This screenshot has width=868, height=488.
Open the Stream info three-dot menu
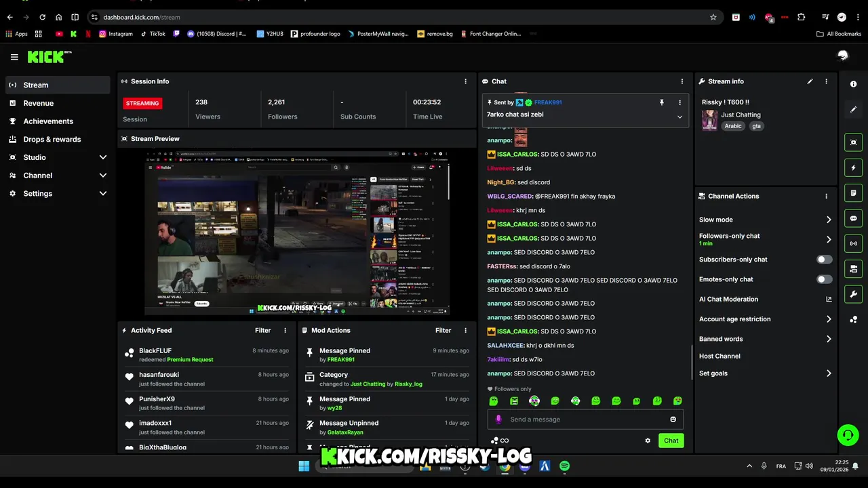click(826, 81)
